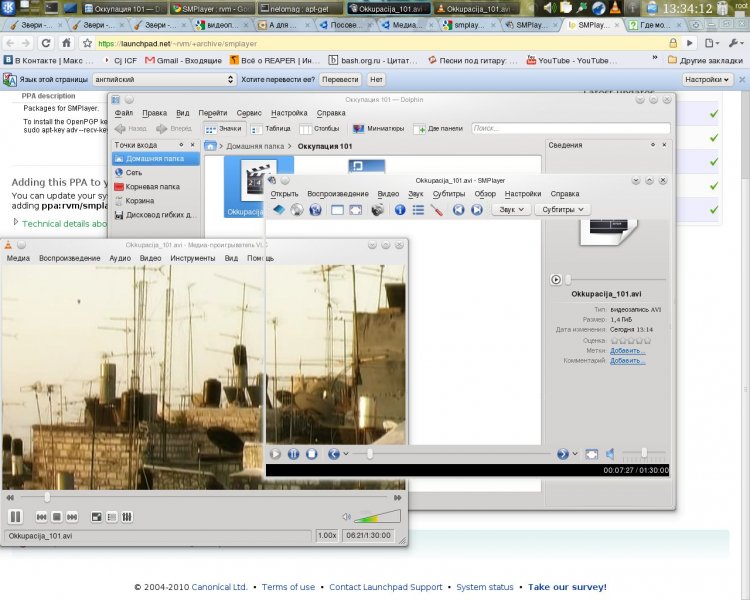Click SMPlayer seek bar handle
This screenshot has width=750, height=600.
tap(370, 453)
